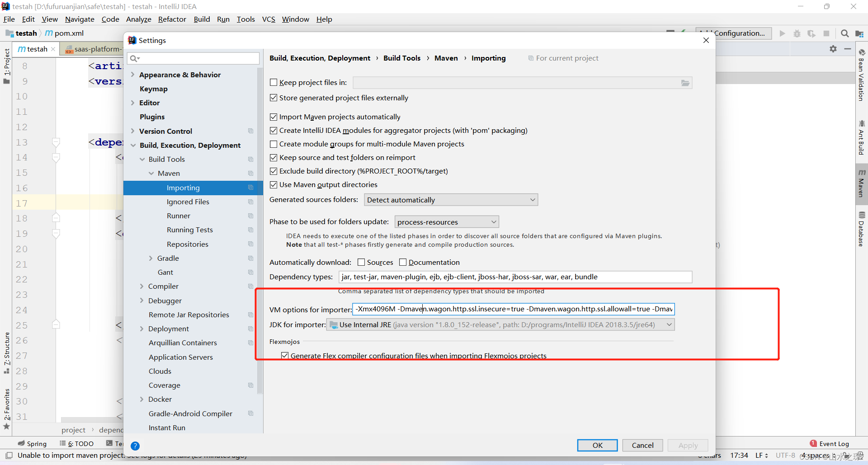Screen dimensions: 868x465
Task: Click the Cancel button
Action: click(642, 445)
